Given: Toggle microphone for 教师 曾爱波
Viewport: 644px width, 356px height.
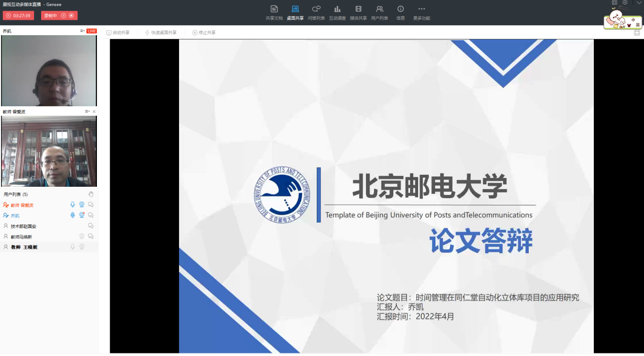Looking at the screenshot, I should pyautogui.click(x=73, y=205).
